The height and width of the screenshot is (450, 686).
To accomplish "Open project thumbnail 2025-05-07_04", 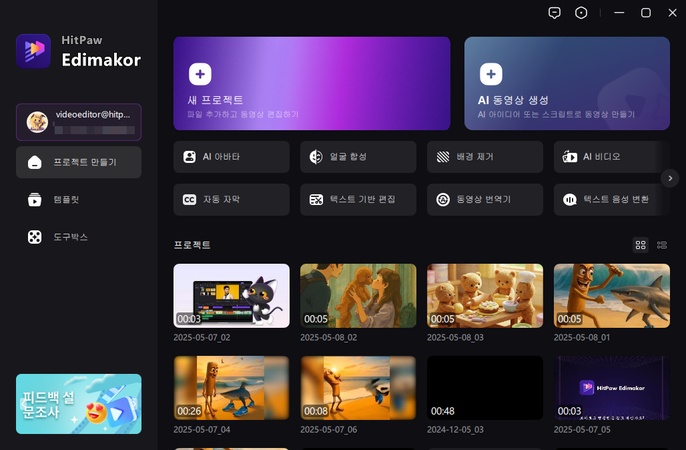I will pyautogui.click(x=231, y=388).
